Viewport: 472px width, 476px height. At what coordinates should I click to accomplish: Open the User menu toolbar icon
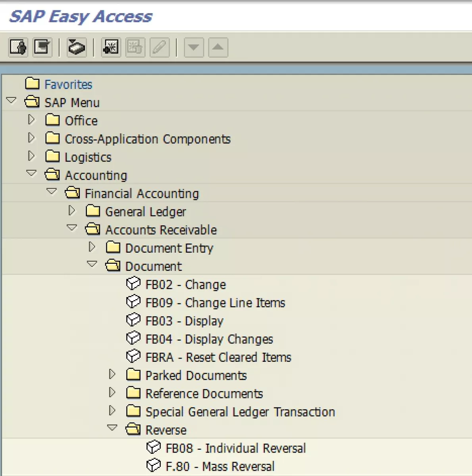point(18,48)
